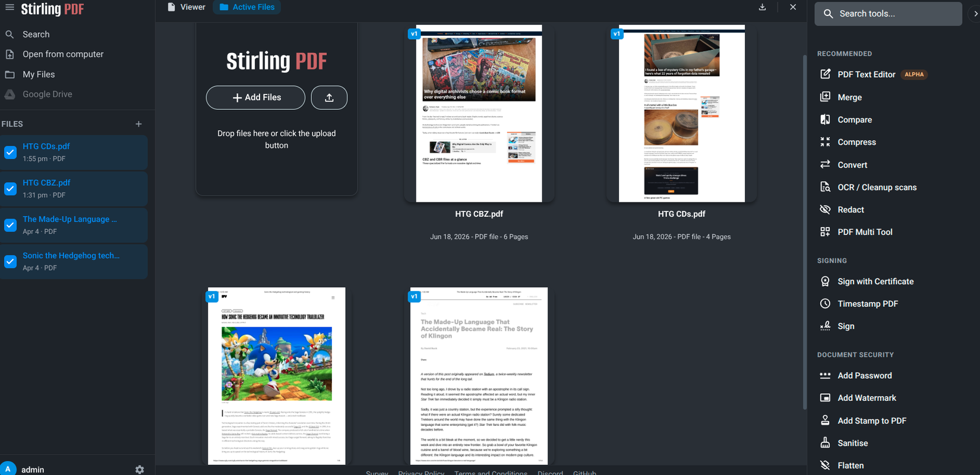
Task: Click the Merge tool label
Action: 849,97
